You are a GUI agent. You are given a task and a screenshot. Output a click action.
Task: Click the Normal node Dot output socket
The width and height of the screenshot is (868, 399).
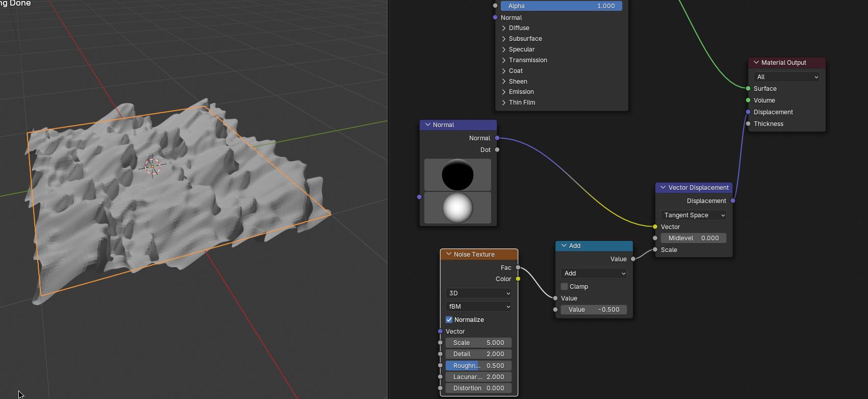point(497,150)
